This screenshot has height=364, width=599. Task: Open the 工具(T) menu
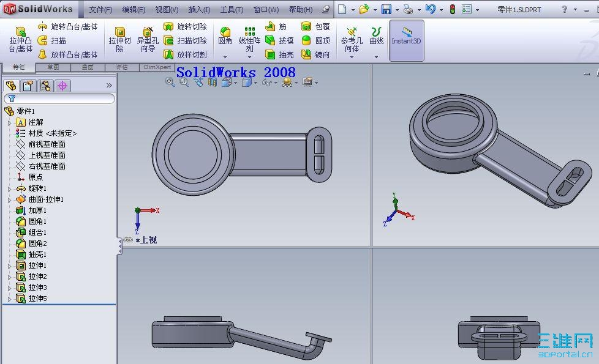(232, 10)
